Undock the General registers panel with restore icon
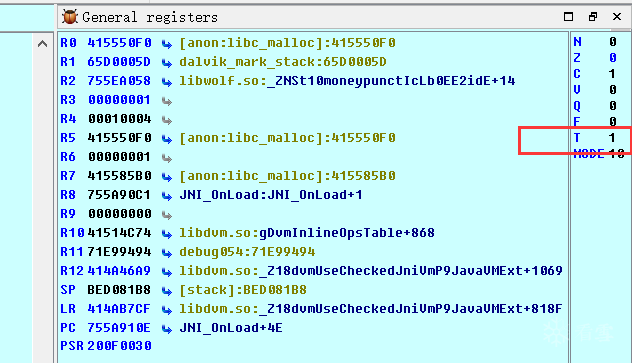The width and height of the screenshot is (632, 363). coord(592,17)
